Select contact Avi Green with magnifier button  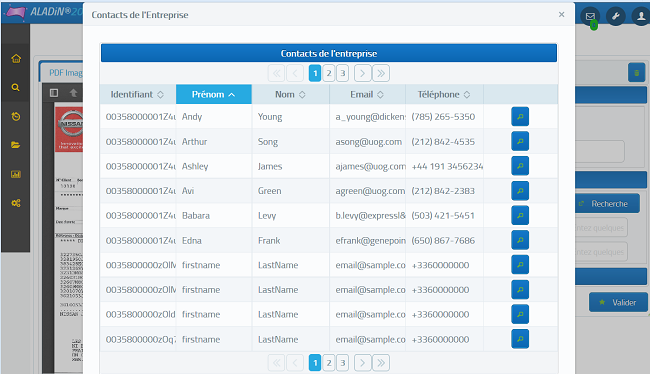pyautogui.click(x=520, y=191)
